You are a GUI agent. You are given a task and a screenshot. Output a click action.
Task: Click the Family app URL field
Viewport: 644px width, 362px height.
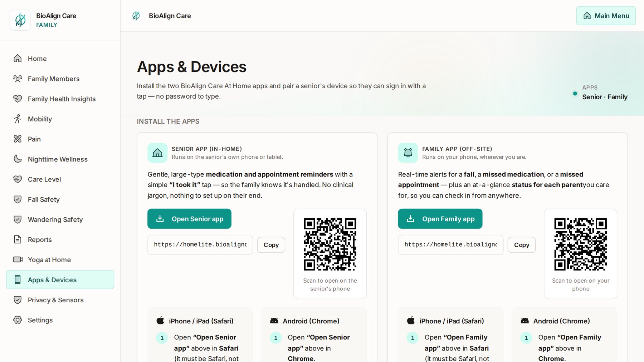click(x=450, y=245)
